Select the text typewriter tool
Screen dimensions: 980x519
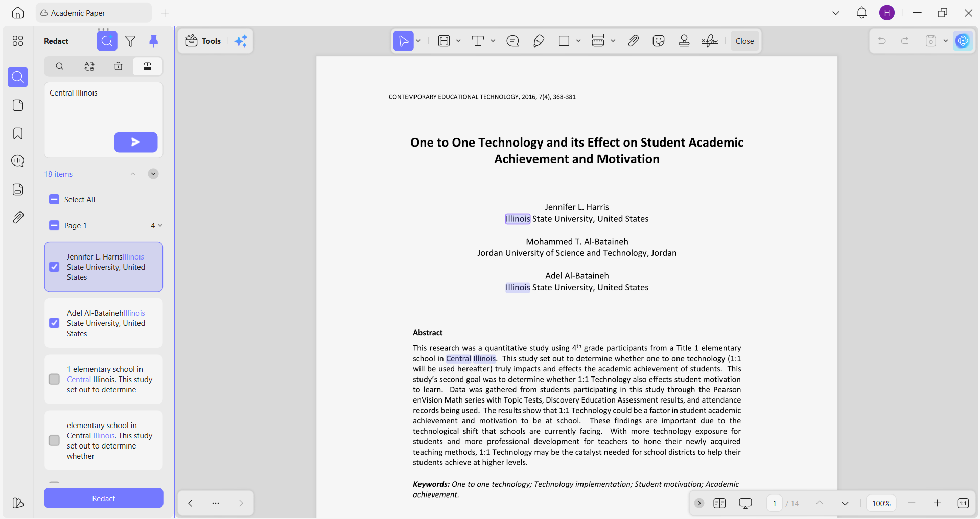pos(478,41)
